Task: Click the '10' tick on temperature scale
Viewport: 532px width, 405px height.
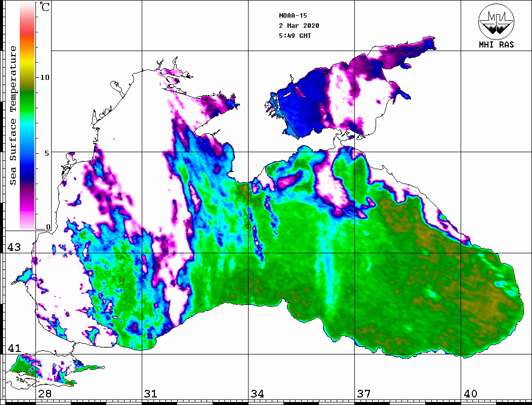Action: 45,77
